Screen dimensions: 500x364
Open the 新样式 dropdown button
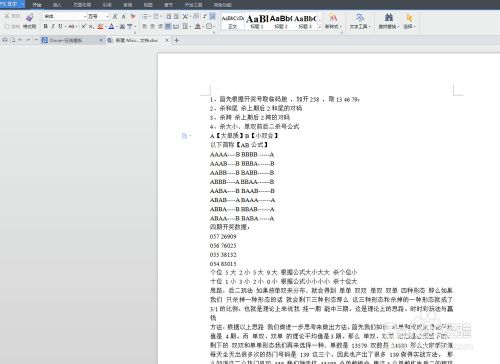click(333, 22)
